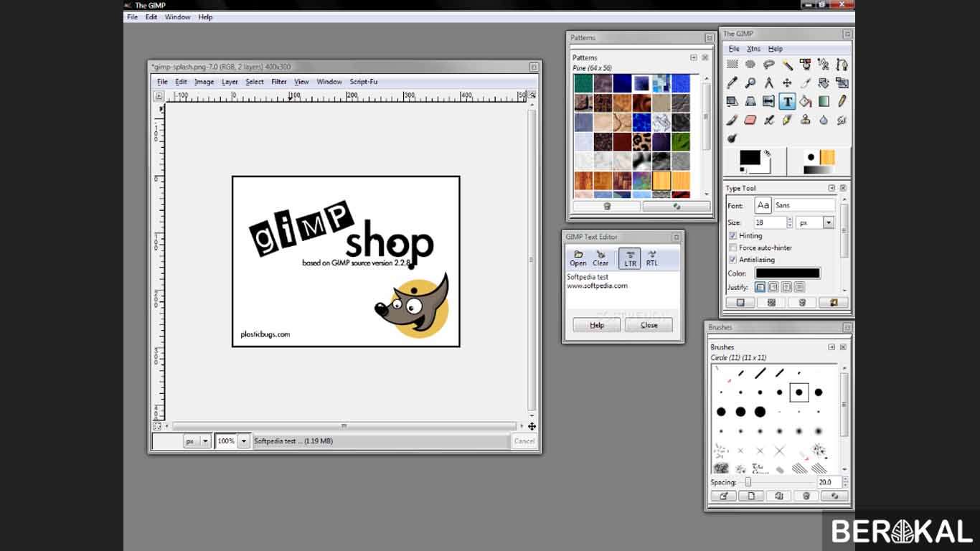Click the Aa font selector button

point(763,205)
